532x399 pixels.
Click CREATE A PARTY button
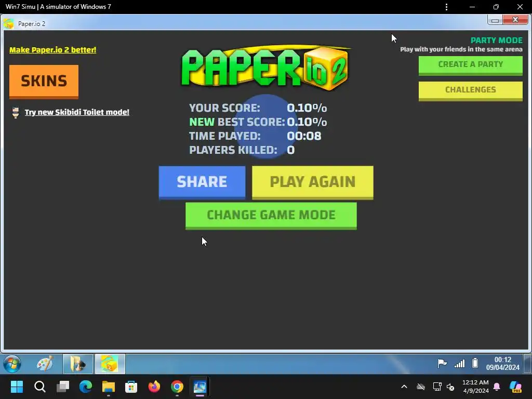click(470, 65)
